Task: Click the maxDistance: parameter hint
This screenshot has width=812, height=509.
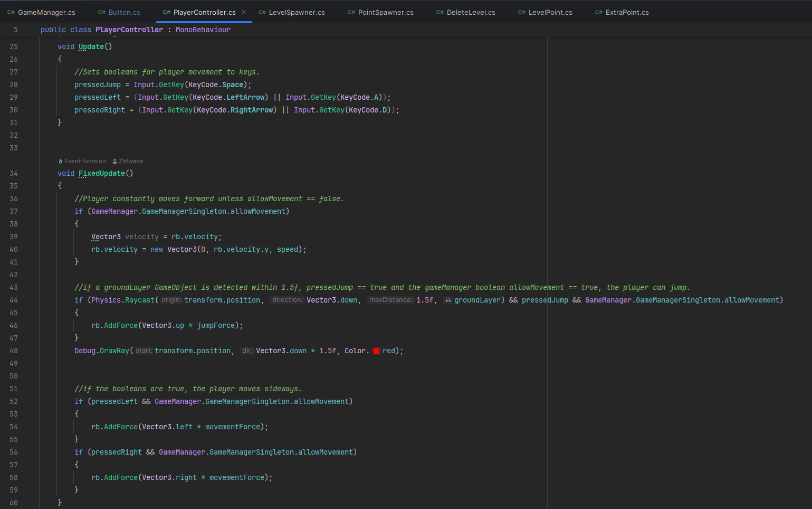Action: (390, 300)
